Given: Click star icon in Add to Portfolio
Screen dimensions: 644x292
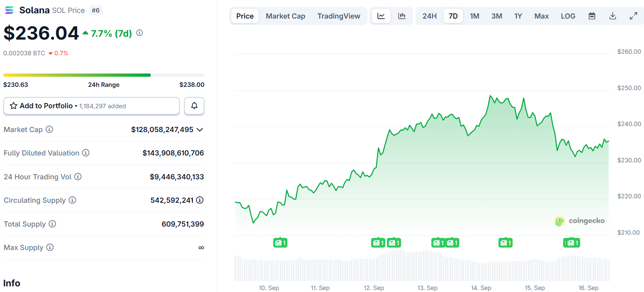Looking at the screenshot, I should (13, 106).
